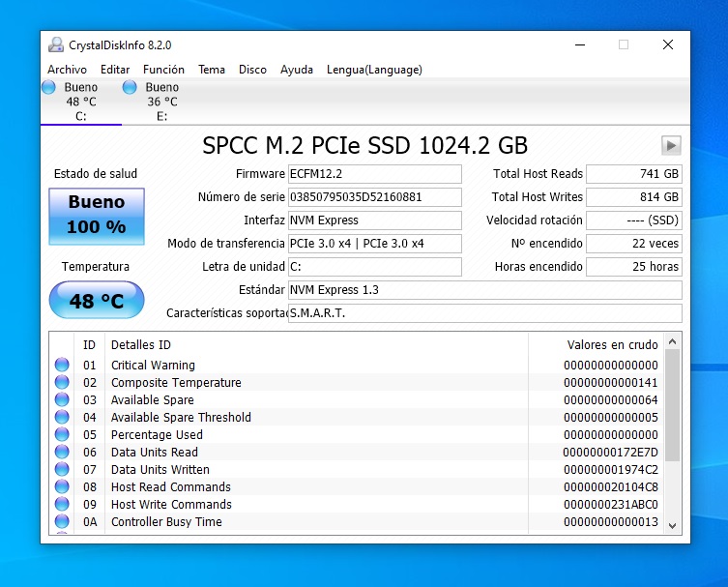Click status orb for Data Units Read

pos(62,453)
